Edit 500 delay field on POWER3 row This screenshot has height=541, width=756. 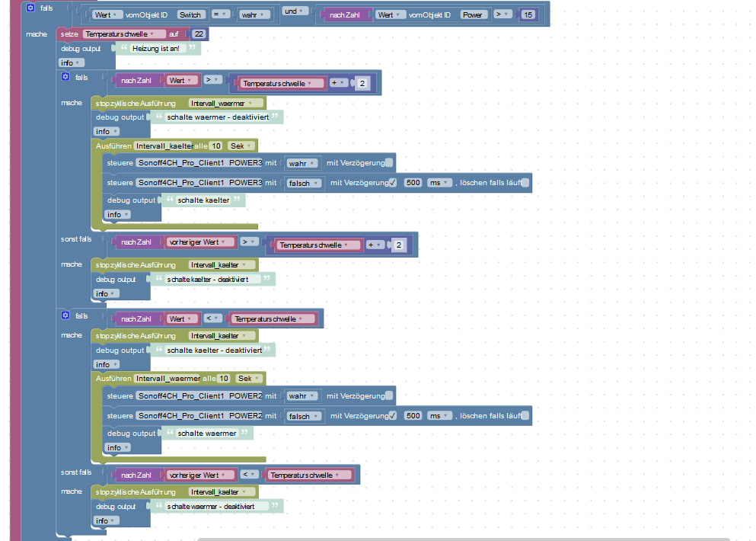tap(413, 182)
